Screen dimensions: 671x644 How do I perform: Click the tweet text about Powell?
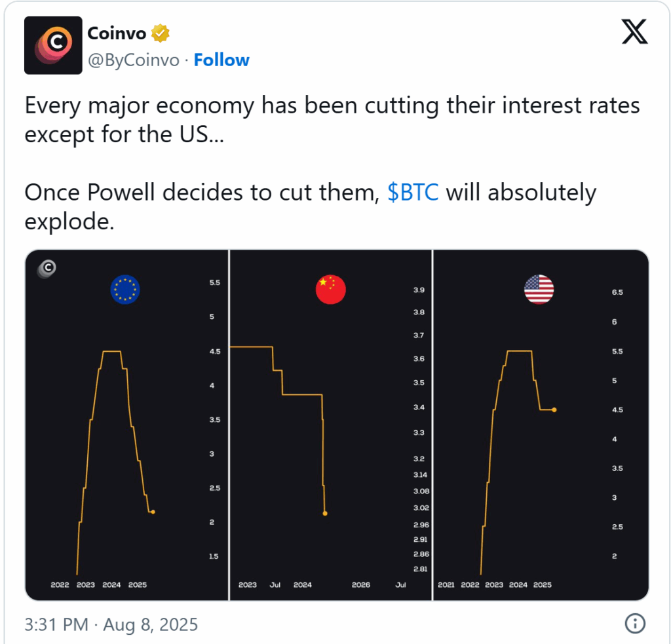coord(310,206)
